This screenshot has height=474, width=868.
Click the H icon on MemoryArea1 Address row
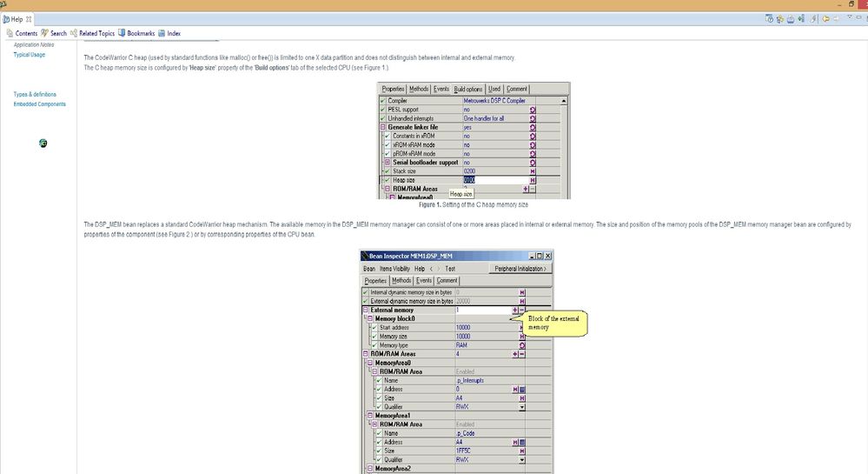click(x=515, y=443)
